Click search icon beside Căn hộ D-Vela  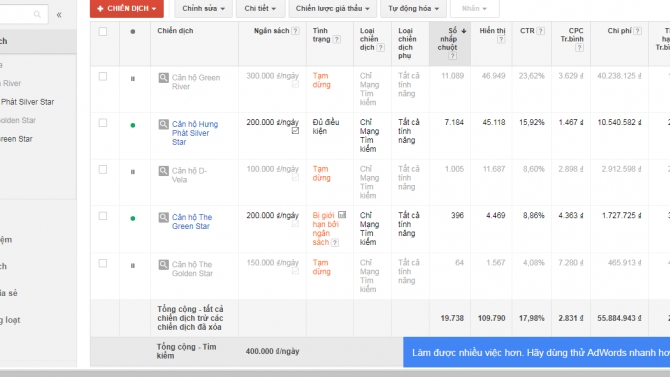coord(164,171)
